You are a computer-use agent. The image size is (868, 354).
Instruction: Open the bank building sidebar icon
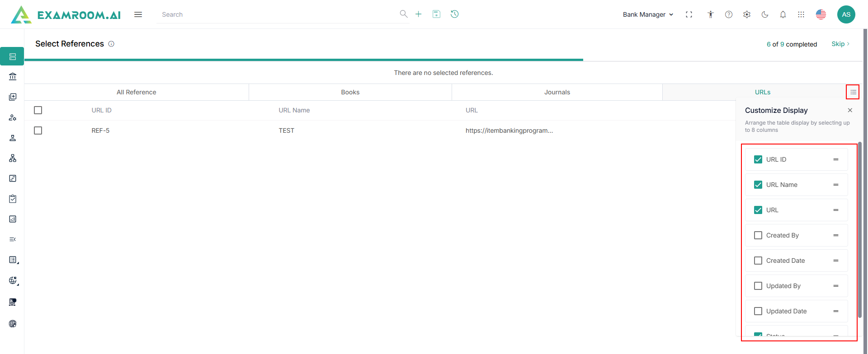tap(13, 77)
